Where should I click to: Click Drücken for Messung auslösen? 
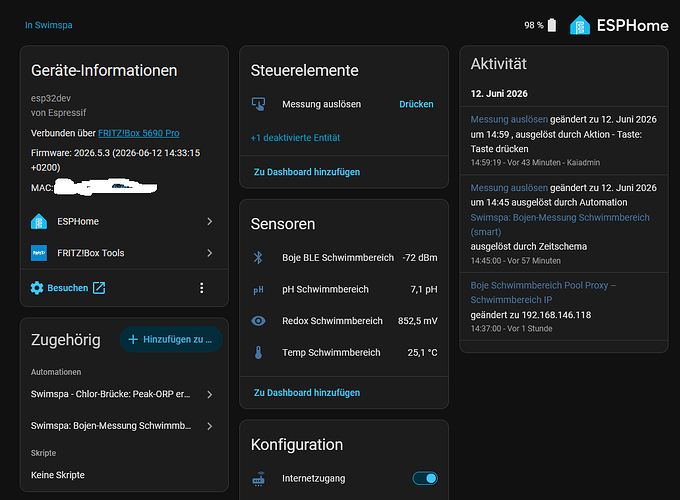[x=416, y=104]
